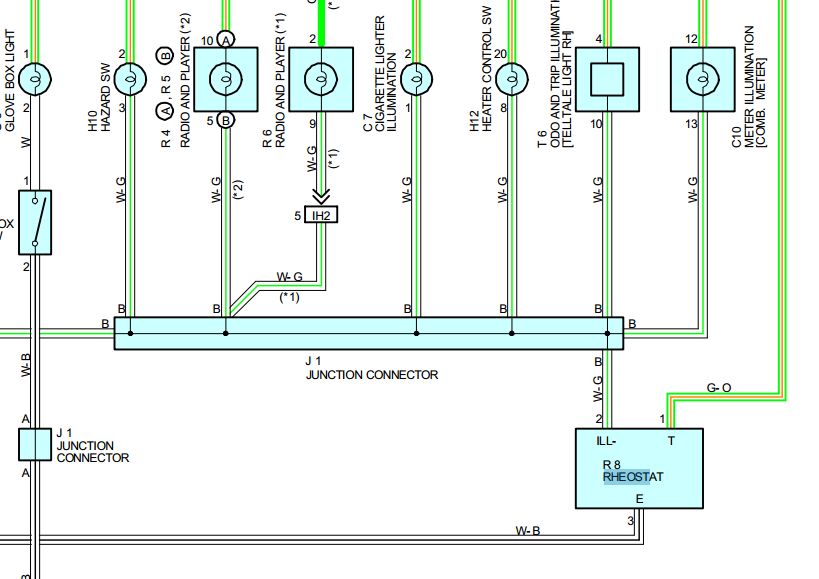Click the IH2 connector box
Screen dimensions: 819x579
pyautogui.click(x=321, y=215)
